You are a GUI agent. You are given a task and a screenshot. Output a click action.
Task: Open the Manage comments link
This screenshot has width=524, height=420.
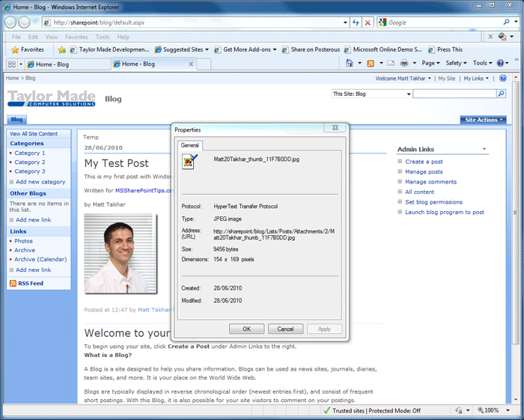(x=430, y=182)
